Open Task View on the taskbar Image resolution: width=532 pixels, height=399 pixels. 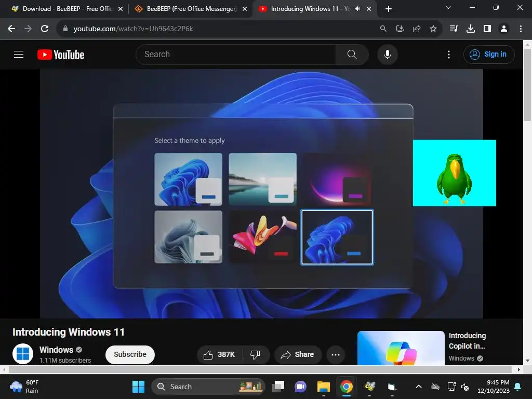tap(278, 387)
